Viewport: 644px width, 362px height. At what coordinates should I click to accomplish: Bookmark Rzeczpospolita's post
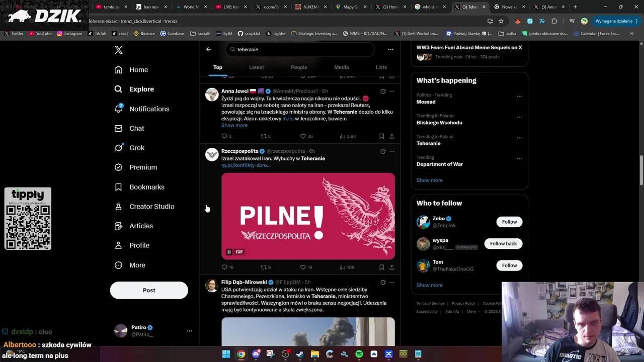pos(382,267)
